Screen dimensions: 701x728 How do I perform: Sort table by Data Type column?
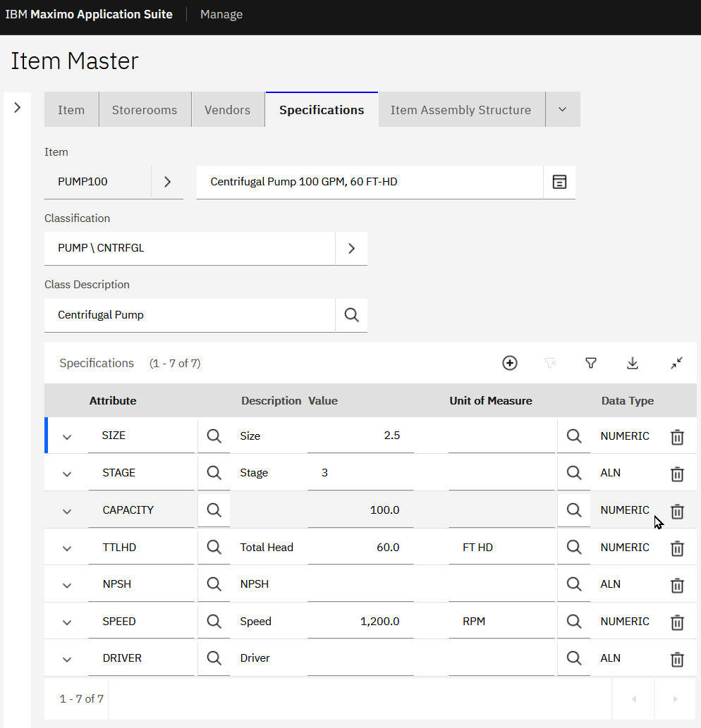point(628,401)
